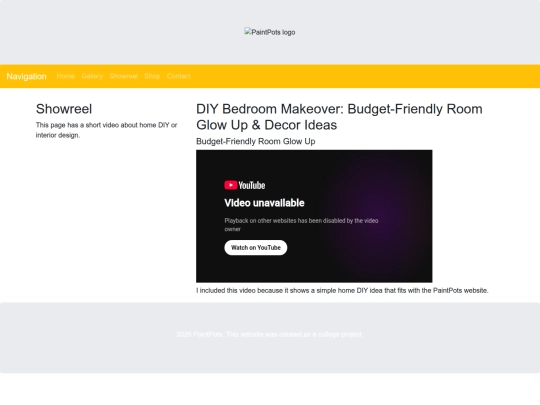Click the Watch on YouTube button
540x405 pixels.
(x=256, y=248)
